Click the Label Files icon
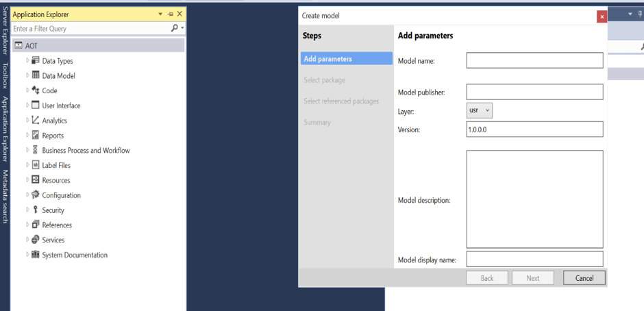 pos(36,165)
